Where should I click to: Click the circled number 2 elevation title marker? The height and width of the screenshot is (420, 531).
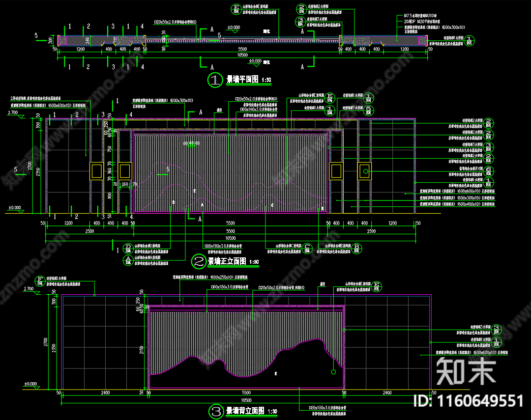click(198, 261)
